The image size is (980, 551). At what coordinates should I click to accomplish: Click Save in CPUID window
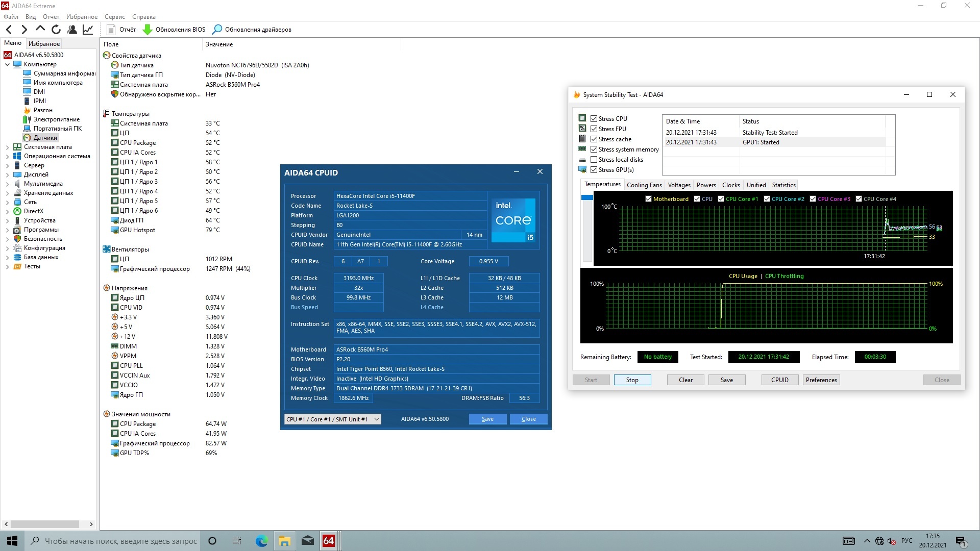(x=487, y=419)
